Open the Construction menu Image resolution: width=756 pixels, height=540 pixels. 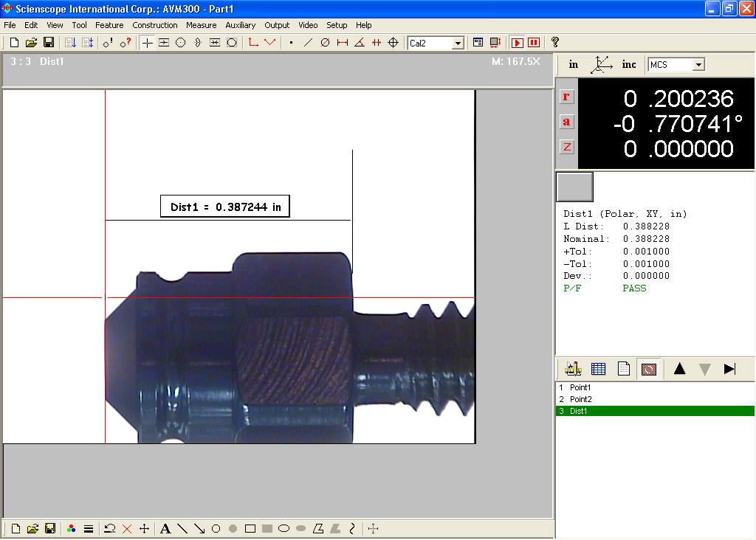pyautogui.click(x=155, y=25)
